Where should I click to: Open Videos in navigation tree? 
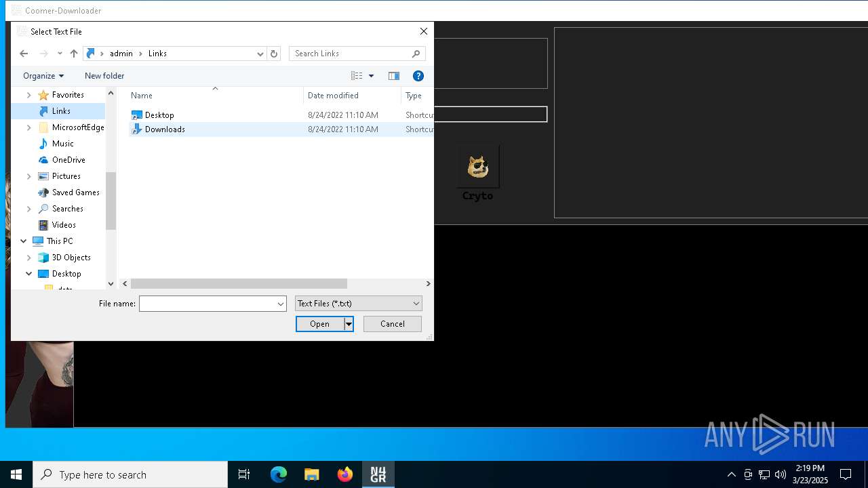64,225
